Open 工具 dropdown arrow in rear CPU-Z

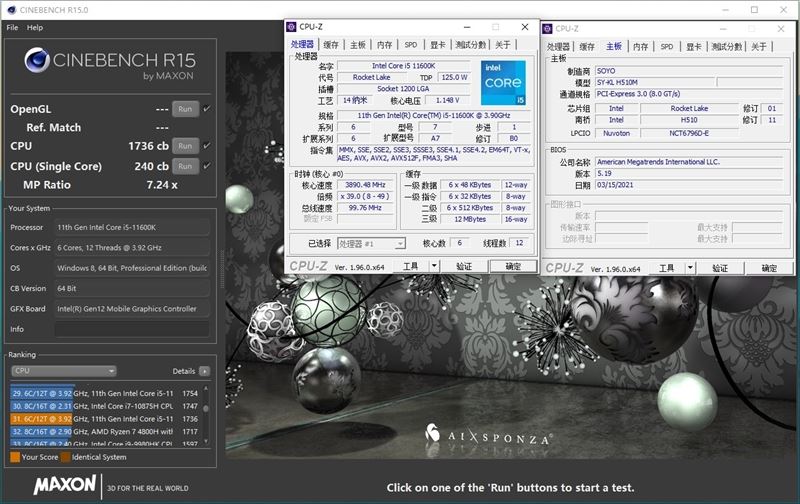690,268
